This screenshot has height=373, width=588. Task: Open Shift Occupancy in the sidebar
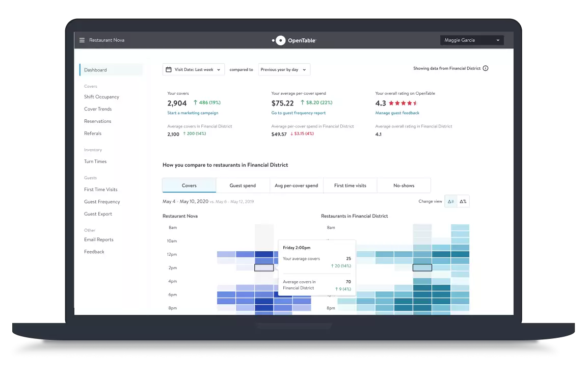[x=101, y=97]
